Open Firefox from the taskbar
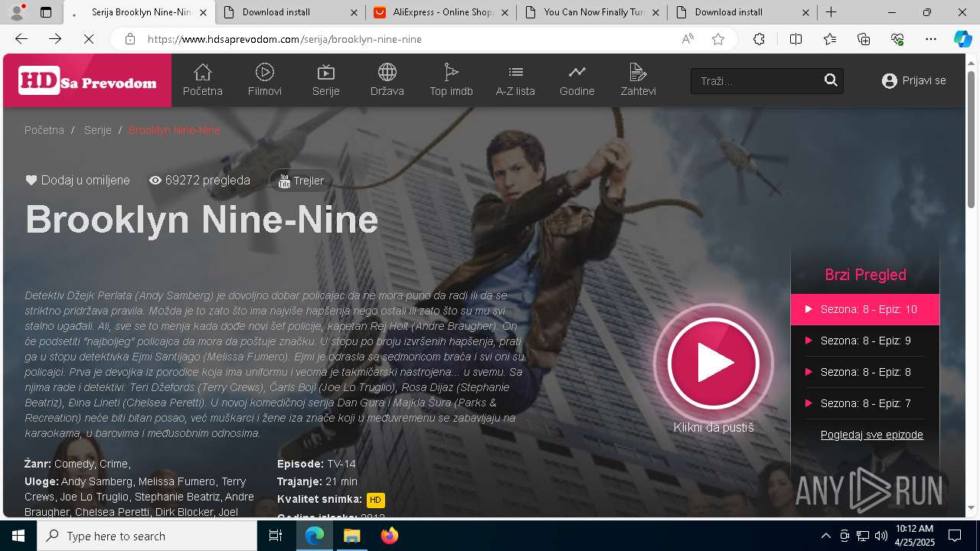This screenshot has height=551, width=980. (x=389, y=536)
